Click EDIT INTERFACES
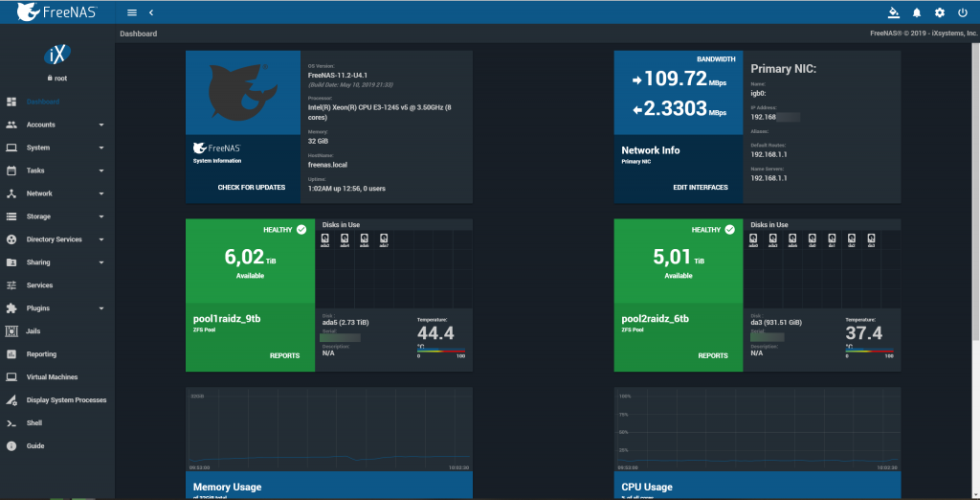The image size is (980, 500). click(x=700, y=187)
